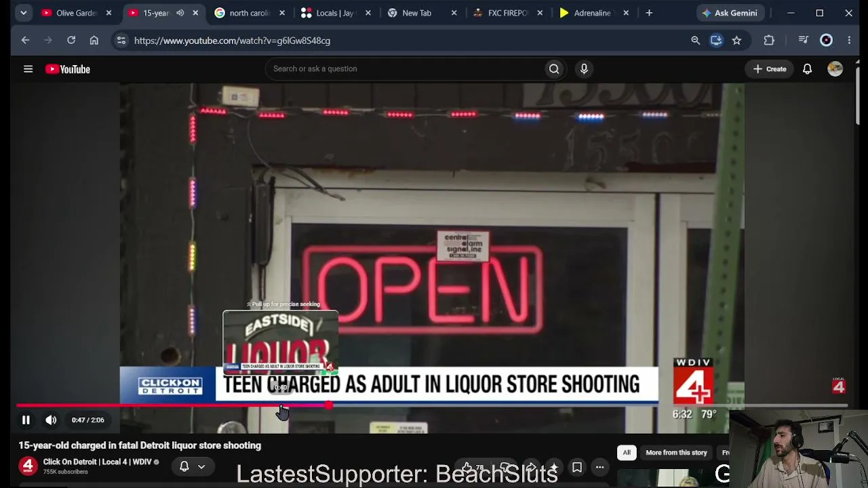
Task: Open the page zoom magnifier in address bar
Action: click(x=695, y=40)
